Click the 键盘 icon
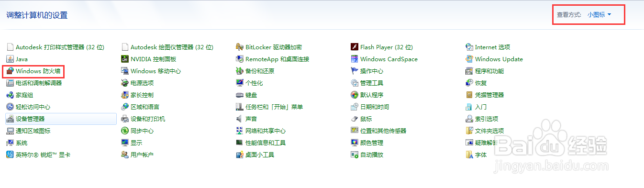The width and height of the screenshot is (644, 188). pos(240,95)
